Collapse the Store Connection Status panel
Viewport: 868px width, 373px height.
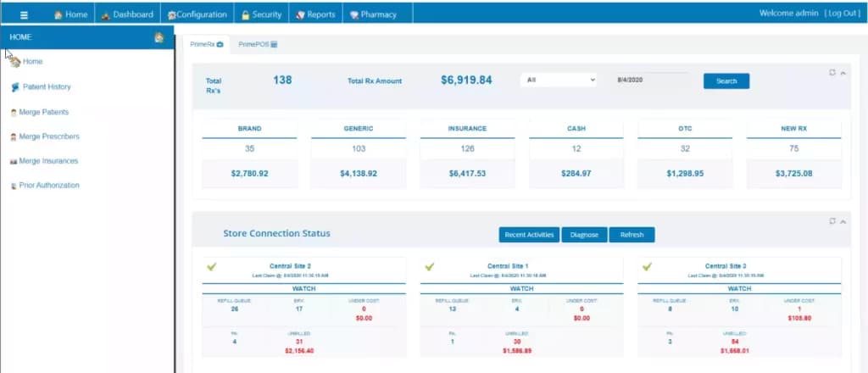[843, 221]
